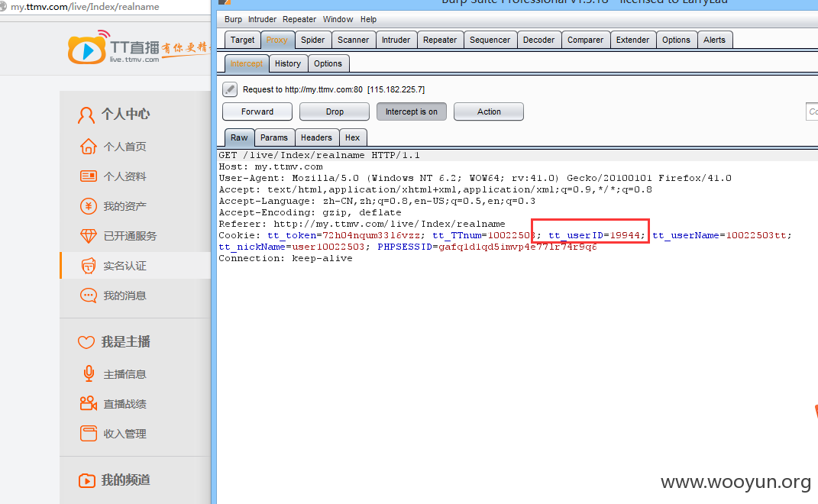Open the Action menu button
The height and width of the screenshot is (504, 818).
pyautogui.click(x=489, y=111)
